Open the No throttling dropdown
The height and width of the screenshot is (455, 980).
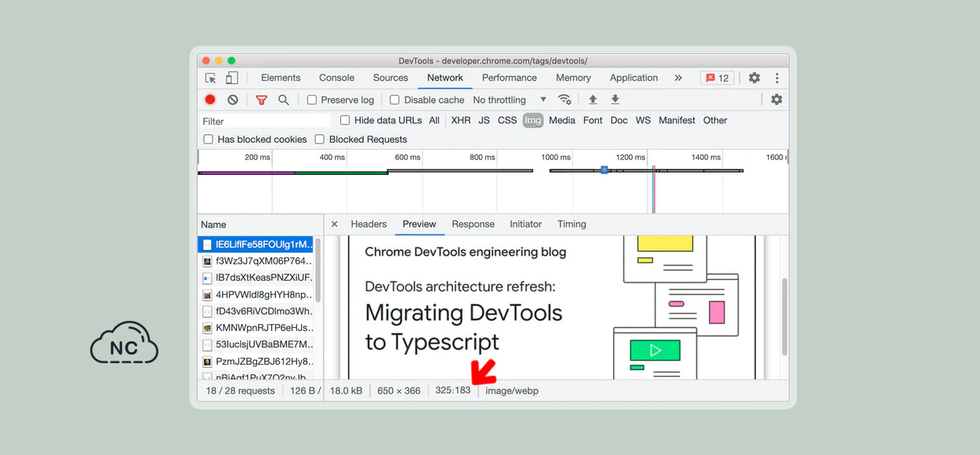[510, 100]
